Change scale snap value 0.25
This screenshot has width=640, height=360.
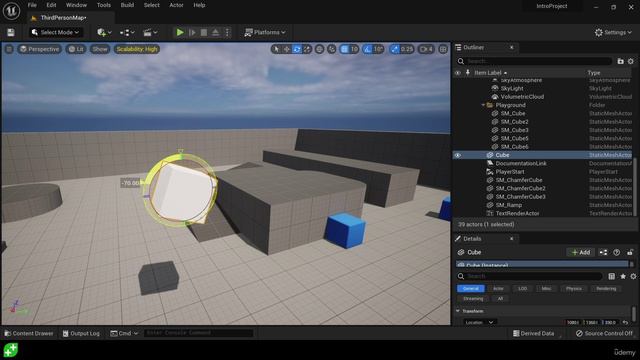coord(407,49)
